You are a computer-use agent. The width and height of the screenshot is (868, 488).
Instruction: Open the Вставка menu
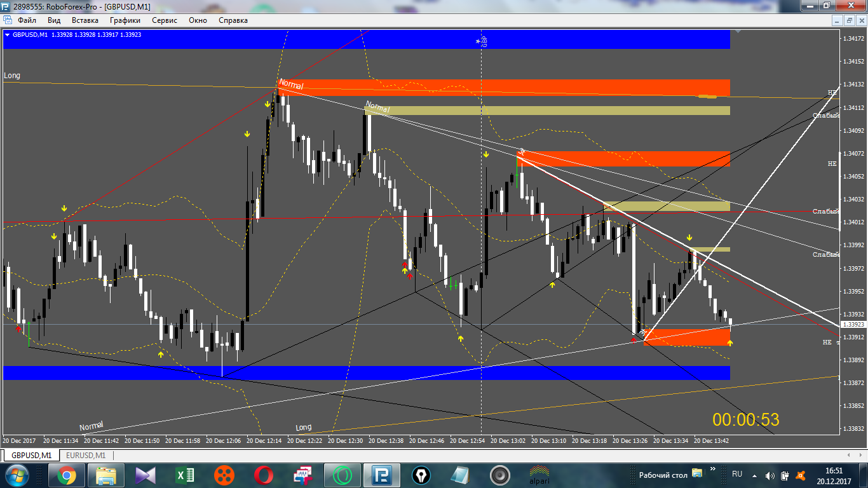(x=85, y=20)
